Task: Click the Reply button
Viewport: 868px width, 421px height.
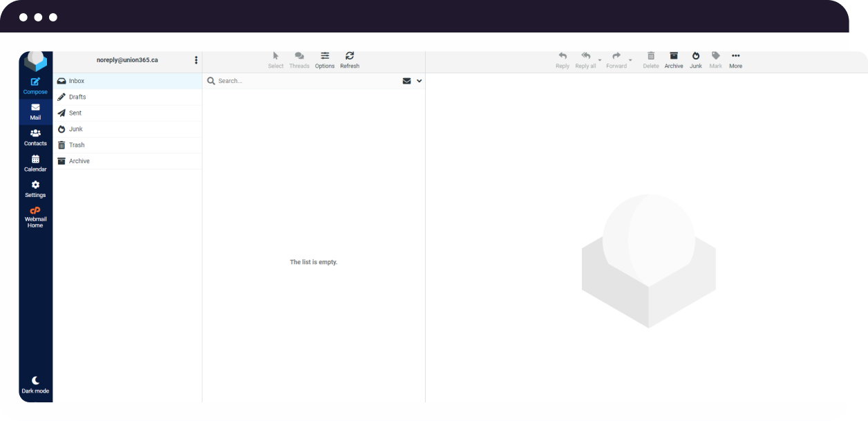Action: pos(563,60)
